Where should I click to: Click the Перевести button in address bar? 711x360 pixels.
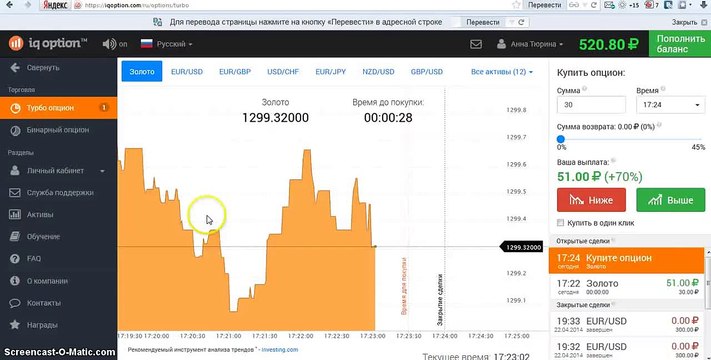tap(545, 5)
